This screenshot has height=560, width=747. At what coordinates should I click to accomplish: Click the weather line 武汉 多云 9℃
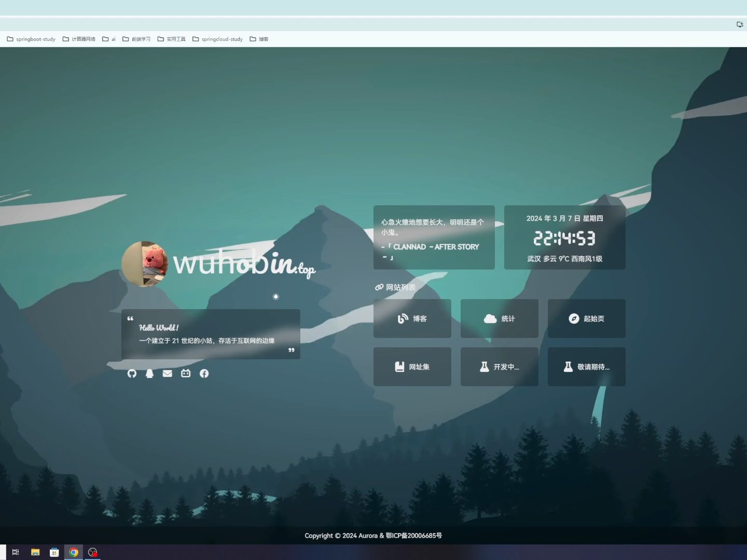coord(565,259)
